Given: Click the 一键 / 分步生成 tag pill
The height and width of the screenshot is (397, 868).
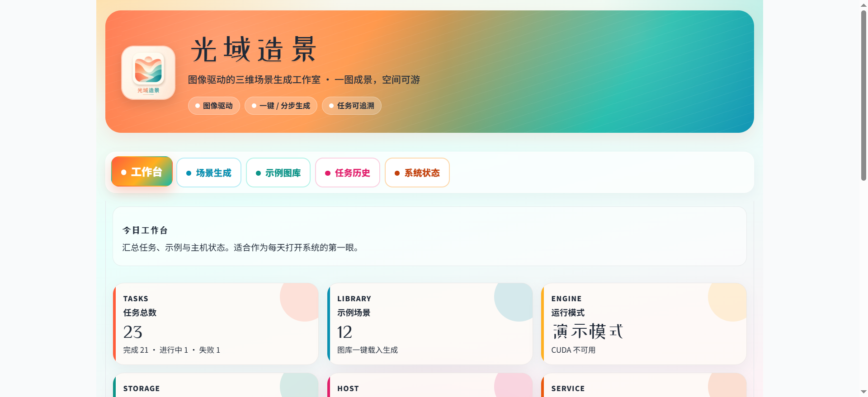Looking at the screenshot, I should click(x=281, y=106).
